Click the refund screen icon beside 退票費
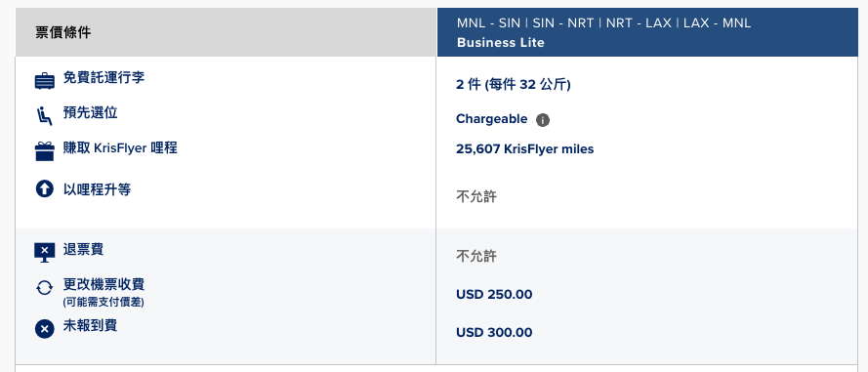Screen dimensions: 868x372 [44, 253]
